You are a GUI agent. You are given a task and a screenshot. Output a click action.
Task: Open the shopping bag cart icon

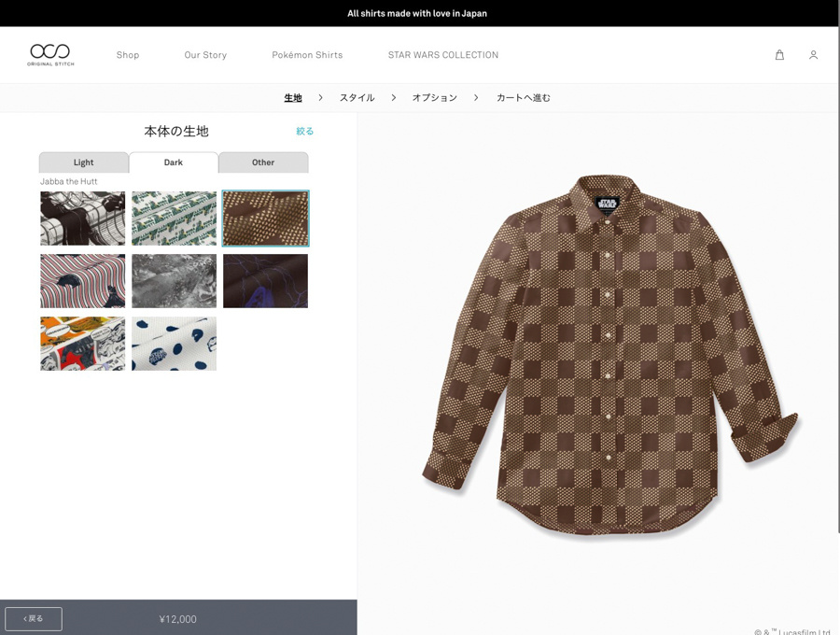(x=779, y=55)
